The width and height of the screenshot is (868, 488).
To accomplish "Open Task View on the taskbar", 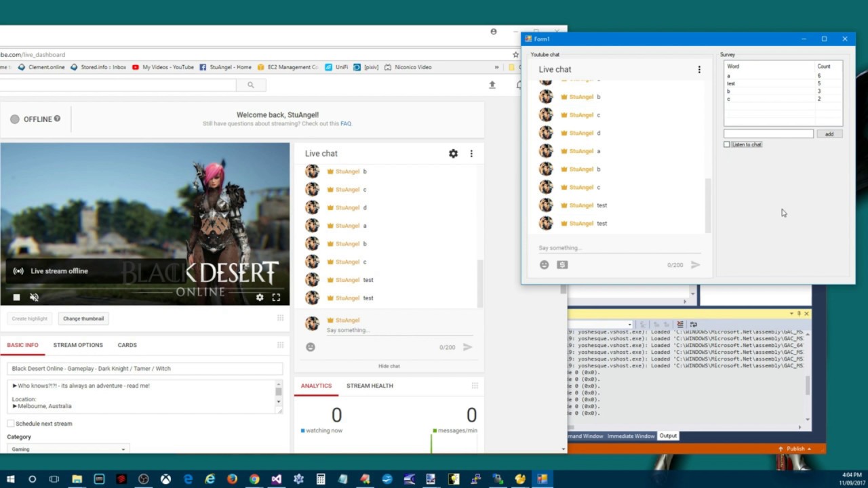I will click(x=54, y=479).
